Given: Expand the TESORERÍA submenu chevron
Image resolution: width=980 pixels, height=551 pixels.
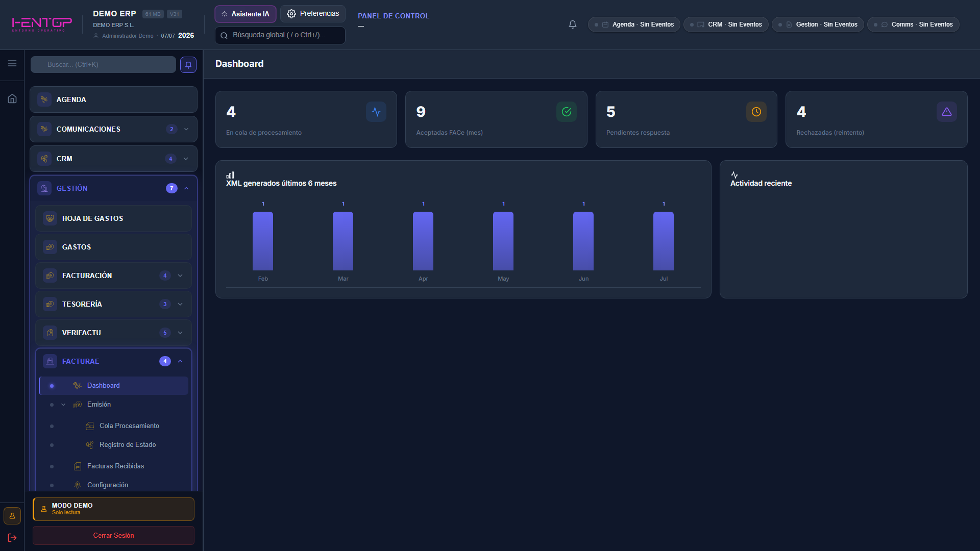Looking at the screenshot, I should coord(180,304).
